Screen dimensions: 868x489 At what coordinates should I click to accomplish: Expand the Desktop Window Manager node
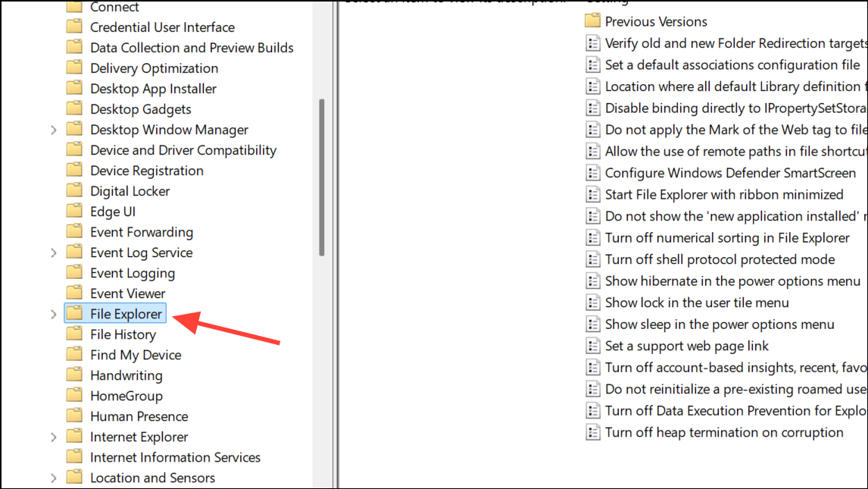coord(53,130)
